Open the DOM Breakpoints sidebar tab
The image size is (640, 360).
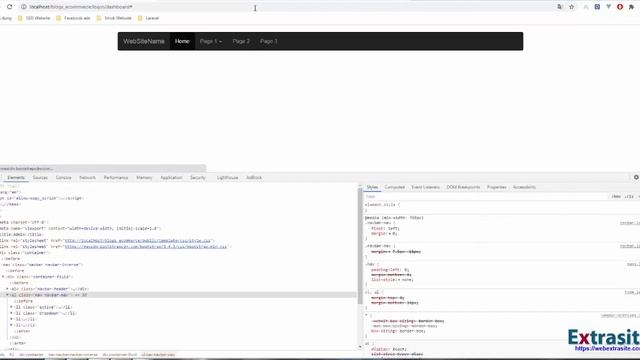(463, 187)
